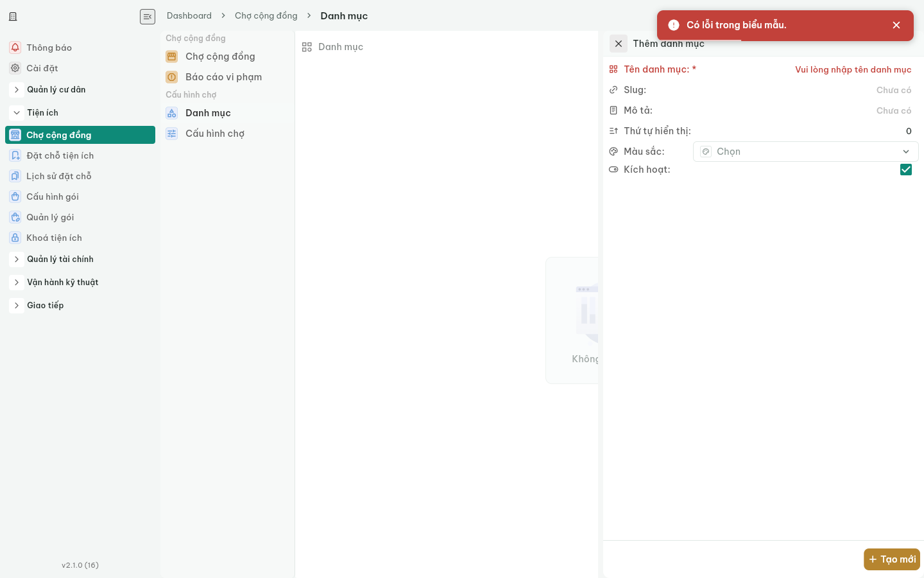Click the Cấu hình gói icon
Screen dimensions: 924x578
(15, 197)
